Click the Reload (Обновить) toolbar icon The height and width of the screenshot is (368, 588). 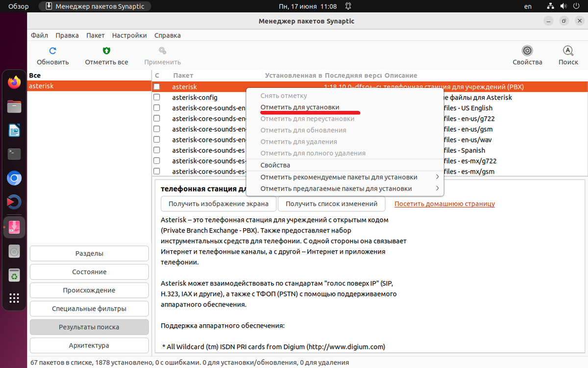pos(53,51)
